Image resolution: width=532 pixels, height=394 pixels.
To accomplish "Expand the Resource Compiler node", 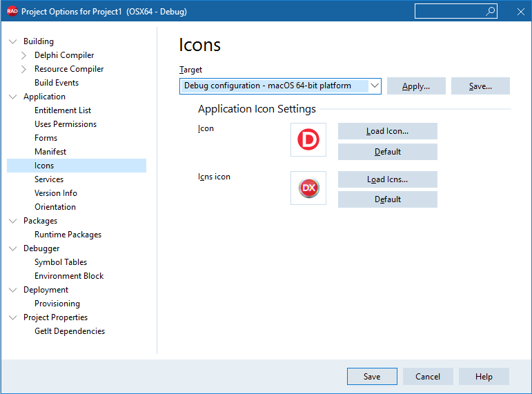I will click(x=23, y=69).
